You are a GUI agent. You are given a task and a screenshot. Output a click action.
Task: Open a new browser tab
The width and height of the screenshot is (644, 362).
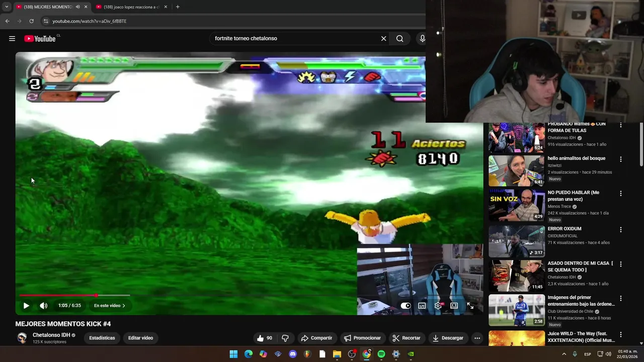[x=178, y=7]
